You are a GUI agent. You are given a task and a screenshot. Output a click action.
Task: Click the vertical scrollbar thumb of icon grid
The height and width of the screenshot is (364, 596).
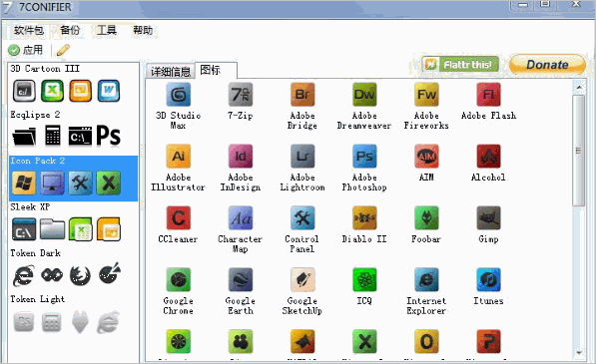point(579,151)
